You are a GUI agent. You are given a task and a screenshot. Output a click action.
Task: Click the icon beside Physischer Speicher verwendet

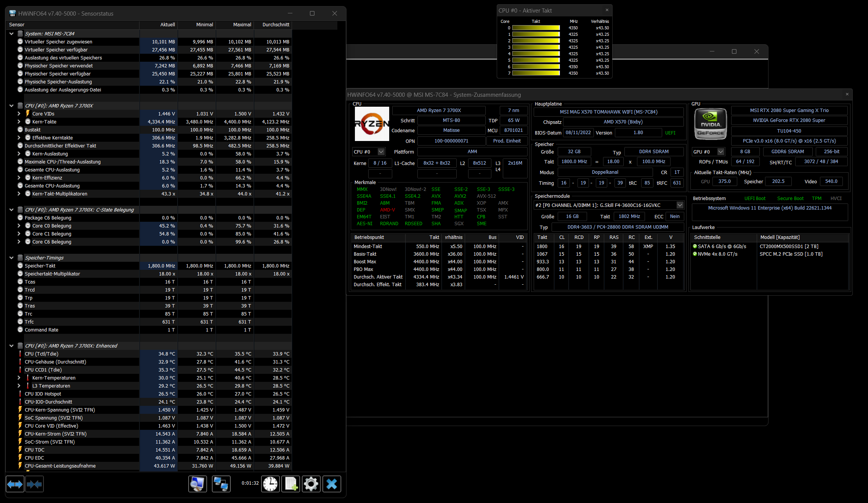coord(20,66)
